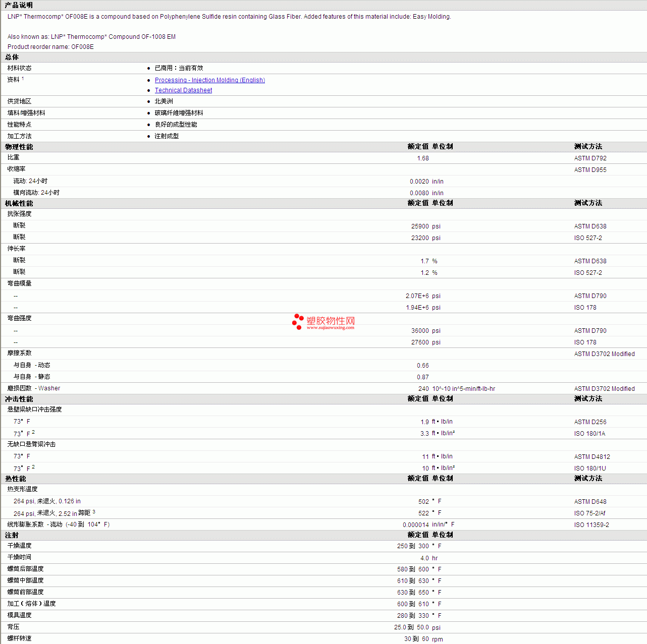Viewport: 647px width, 644px height.
Task: Click the static friction coefficient 0.87
Action: pos(423,377)
